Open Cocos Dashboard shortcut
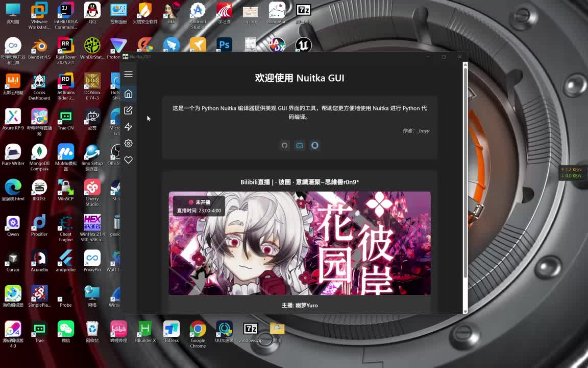The height and width of the screenshot is (368, 588). (x=39, y=87)
